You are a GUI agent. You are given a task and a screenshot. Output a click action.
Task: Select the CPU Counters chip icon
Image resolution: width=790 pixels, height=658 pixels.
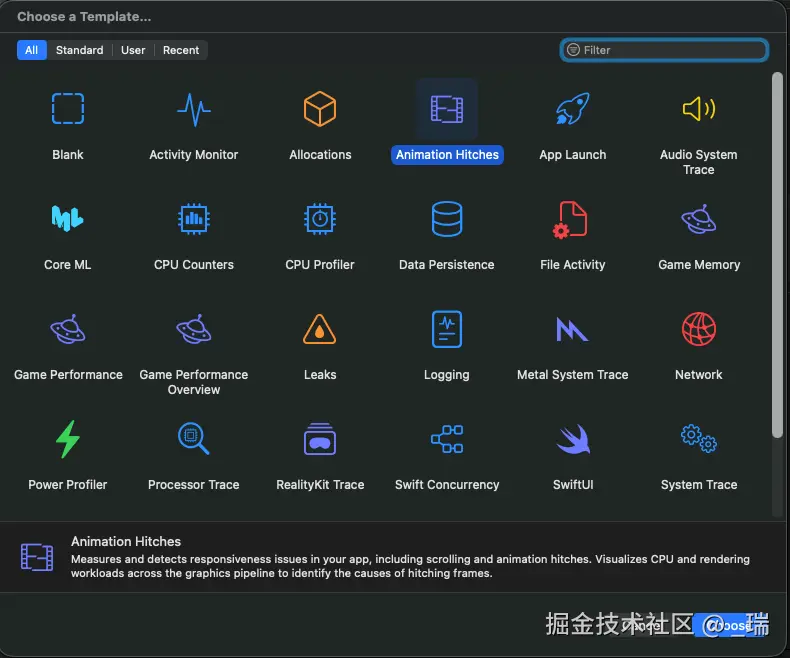coord(193,219)
